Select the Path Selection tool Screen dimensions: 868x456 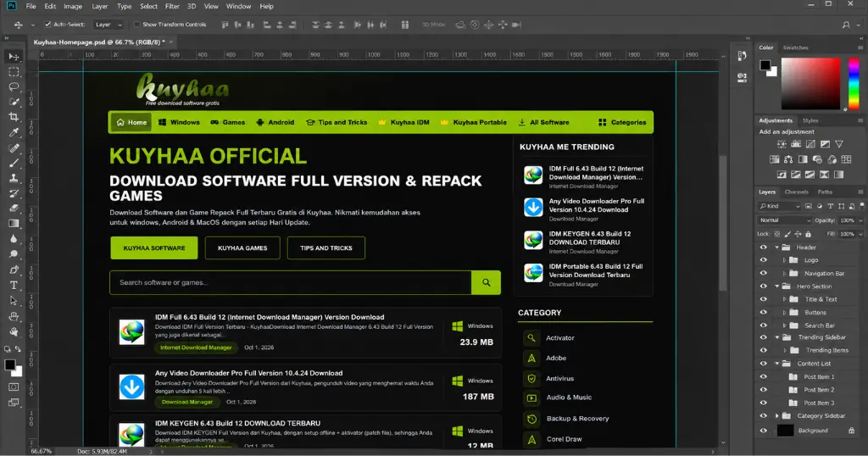[x=14, y=301]
